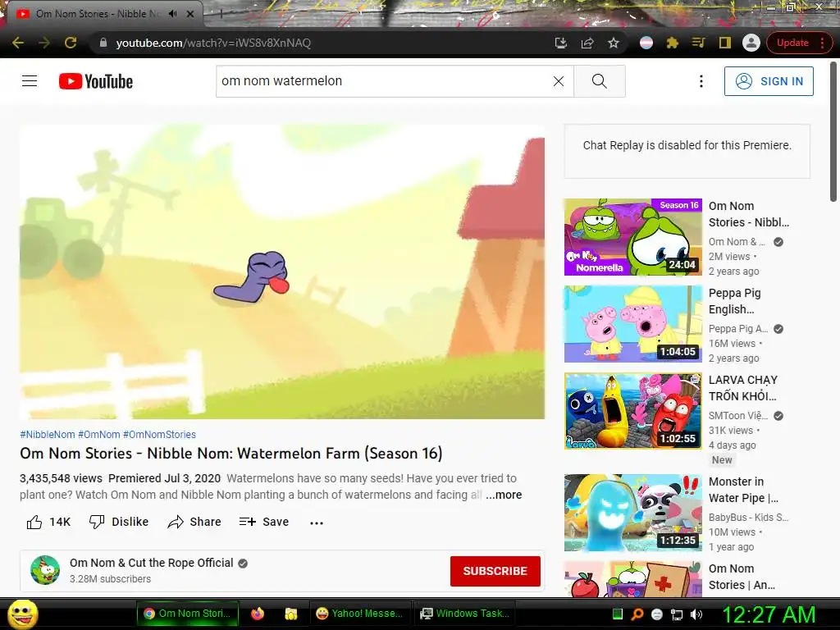Reload the page with the refresh icon
The height and width of the screenshot is (630, 840).
[x=71, y=43]
